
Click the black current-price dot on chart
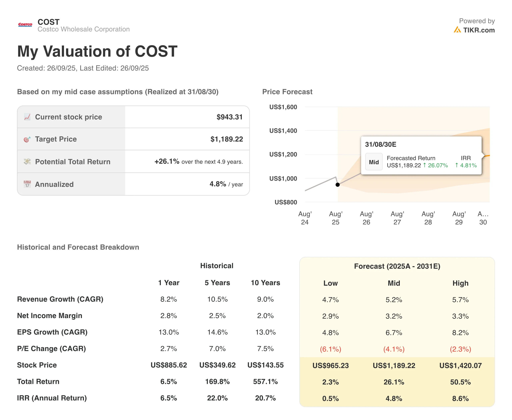(337, 185)
